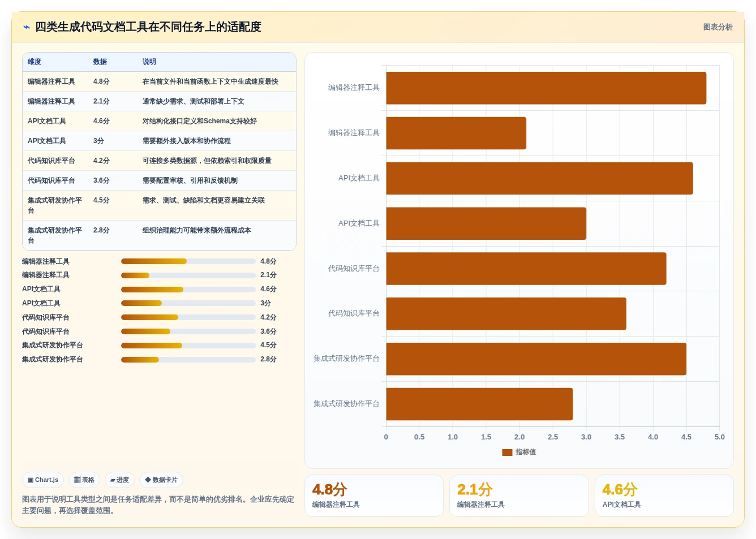
Task: Open the 4.6分 API文档工具 summary card
Action: click(664, 495)
